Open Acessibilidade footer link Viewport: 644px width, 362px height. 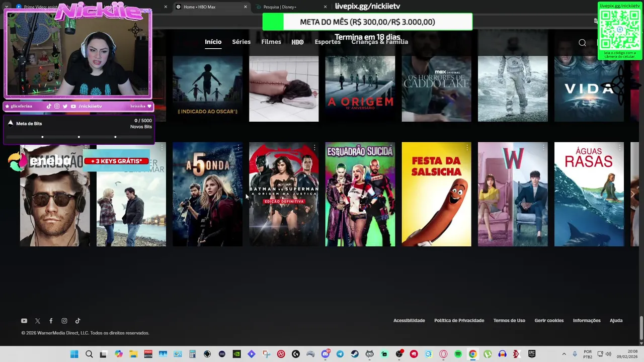point(409,320)
